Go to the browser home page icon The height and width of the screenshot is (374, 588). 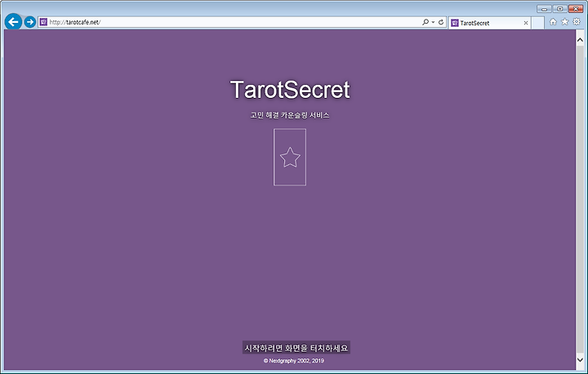point(553,22)
